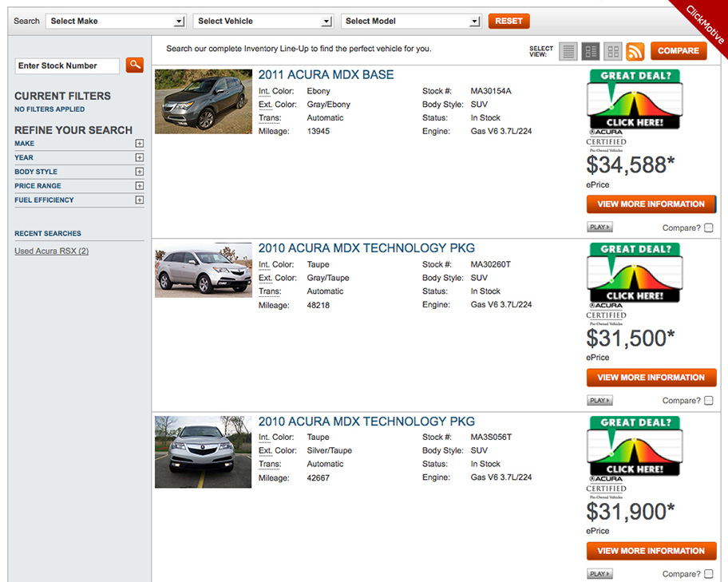View more information for $31,500 MDX
Image resolution: width=728 pixels, height=582 pixels.
pyautogui.click(x=651, y=378)
